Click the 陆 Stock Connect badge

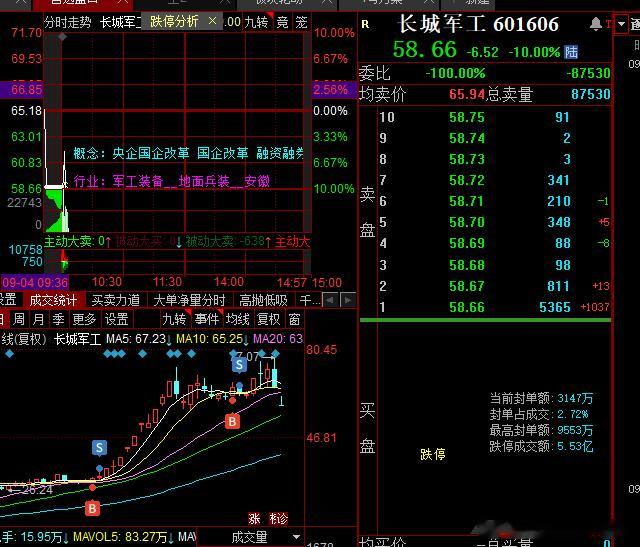point(571,52)
